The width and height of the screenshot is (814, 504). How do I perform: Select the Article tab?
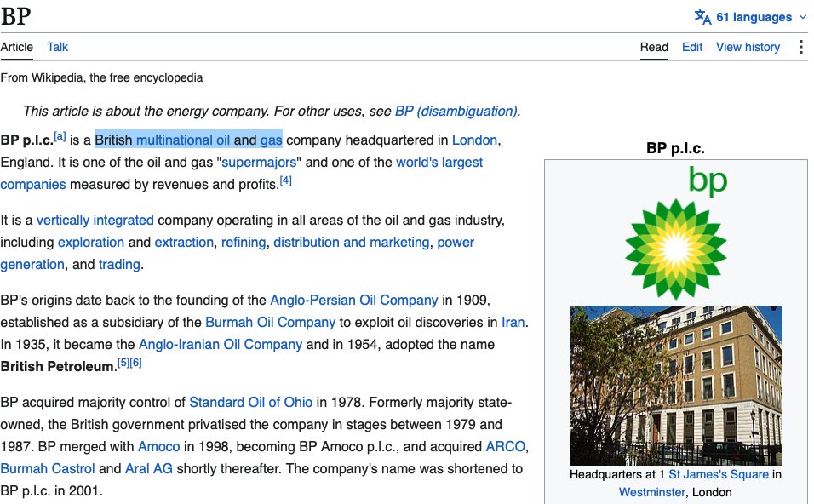coord(17,47)
